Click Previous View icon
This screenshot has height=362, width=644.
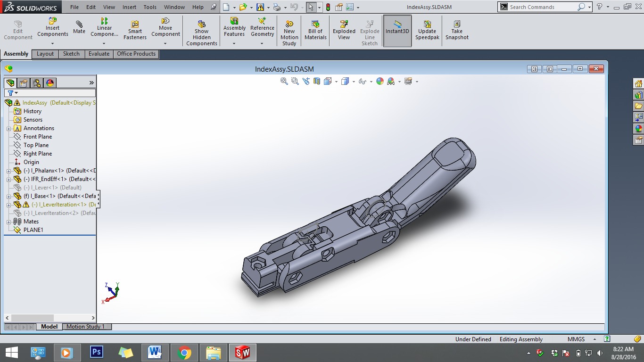306,81
